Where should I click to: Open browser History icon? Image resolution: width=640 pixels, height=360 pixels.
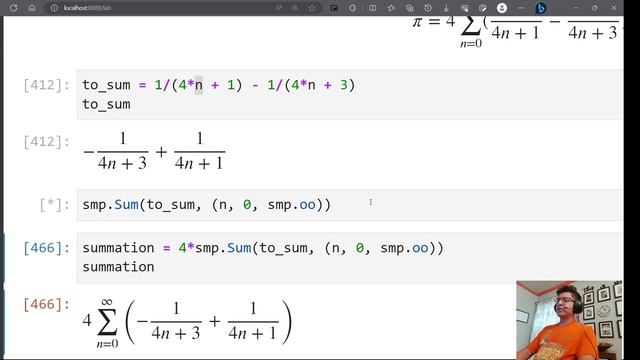click(428, 8)
